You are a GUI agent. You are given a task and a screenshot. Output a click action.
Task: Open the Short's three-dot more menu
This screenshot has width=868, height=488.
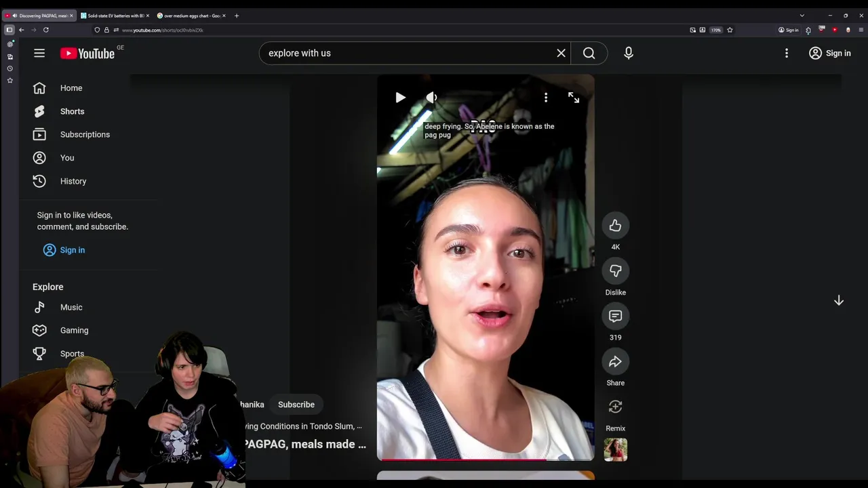pos(546,98)
